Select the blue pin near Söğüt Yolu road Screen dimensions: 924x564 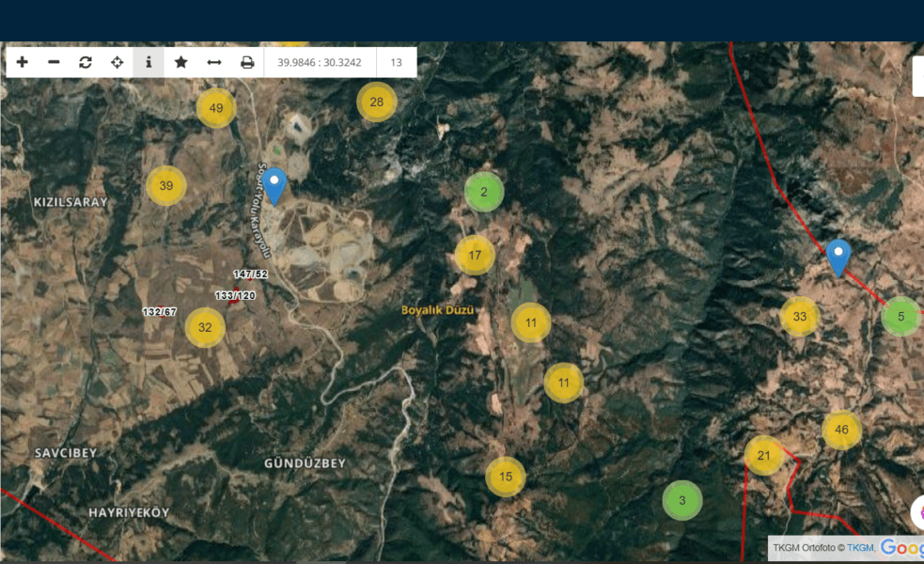tap(274, 185)
